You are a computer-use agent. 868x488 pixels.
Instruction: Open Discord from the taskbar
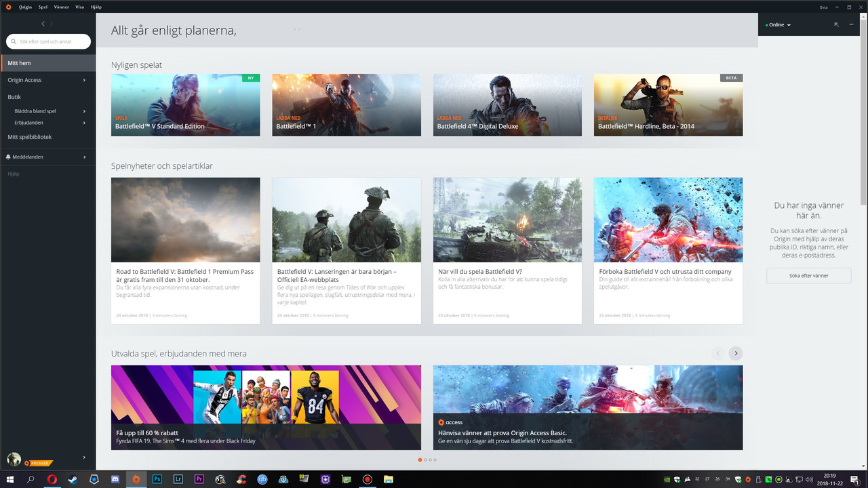coord(115,479)
